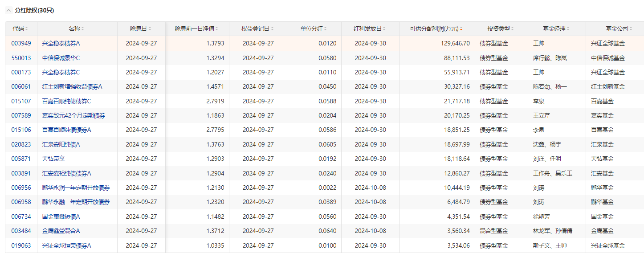The width and height of the screenshot is (644, 253).
Task: Select manager cell 徐艳芳
Action: (x=541, y=216)
